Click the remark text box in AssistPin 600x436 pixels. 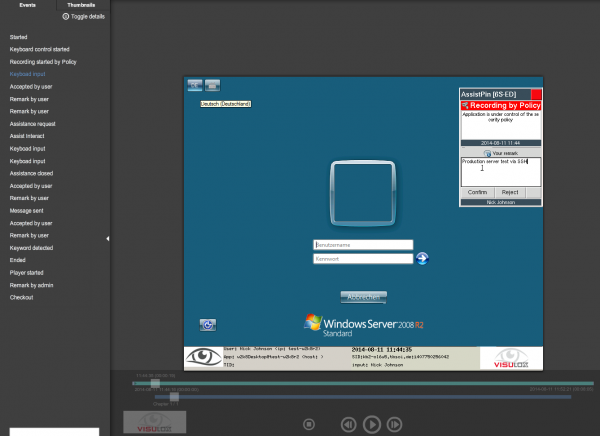[501, 172]
